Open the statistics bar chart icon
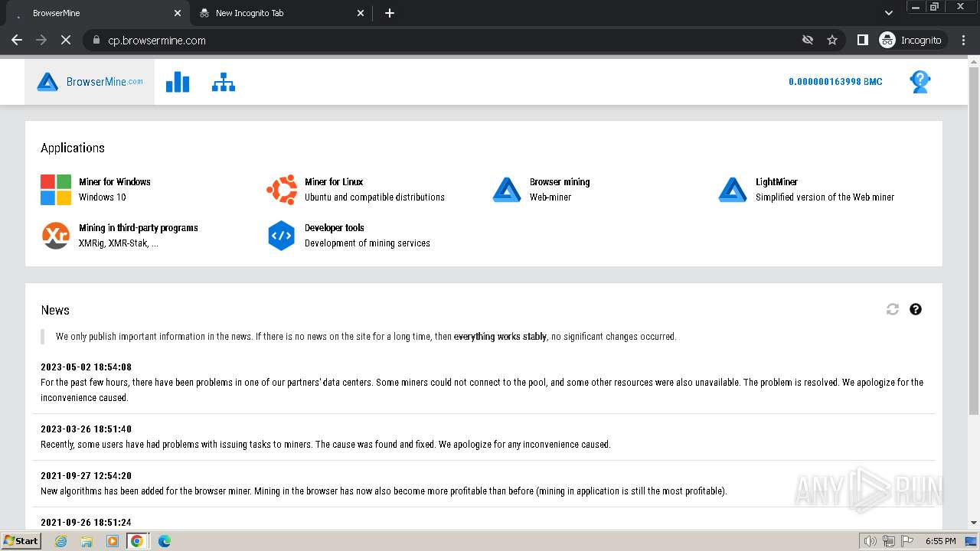The image size is (980, 551). [x=178, y=82]
